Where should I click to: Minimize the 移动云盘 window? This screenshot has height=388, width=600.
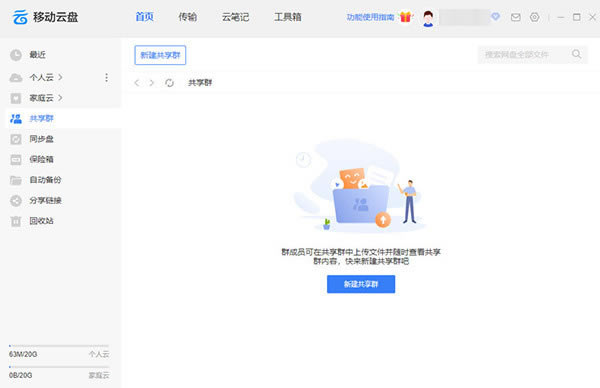click(x=561, y=17)
